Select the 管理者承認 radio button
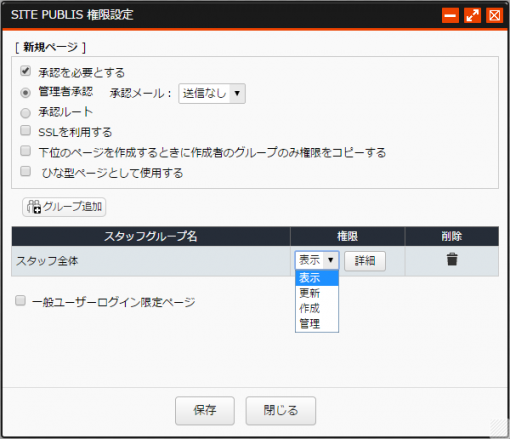Screen dimensions: 510x439 26,93
